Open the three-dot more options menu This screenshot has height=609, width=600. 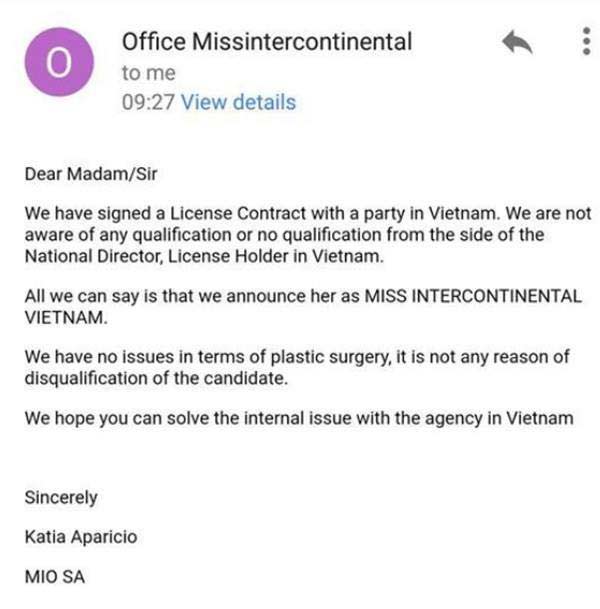tap(586, 41)
